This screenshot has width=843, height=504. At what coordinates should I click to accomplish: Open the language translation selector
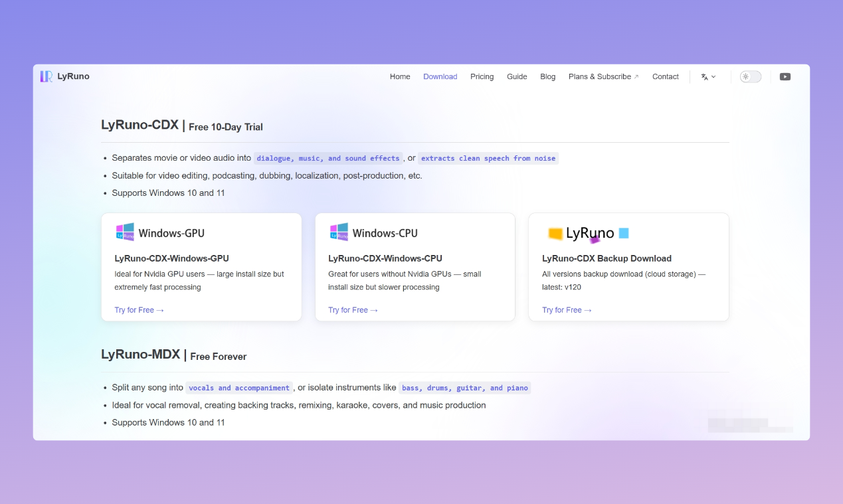[x=708, y=77]
